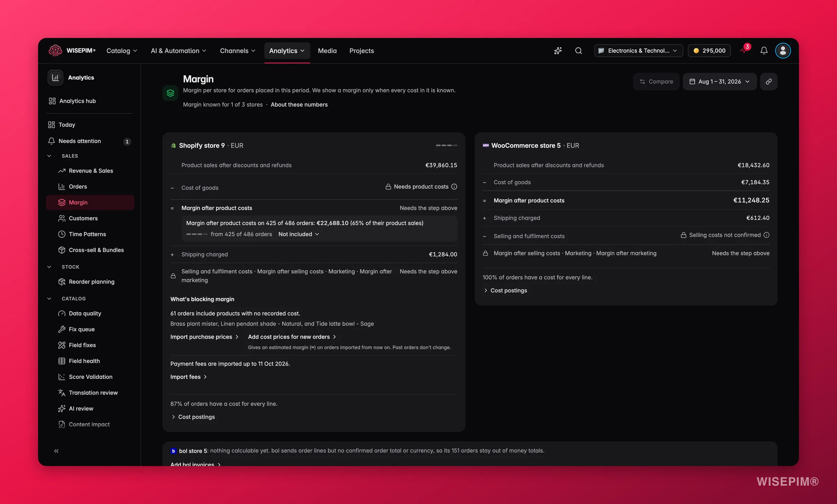
Task: Open Translation review page
Action: [x=90, y=393]
